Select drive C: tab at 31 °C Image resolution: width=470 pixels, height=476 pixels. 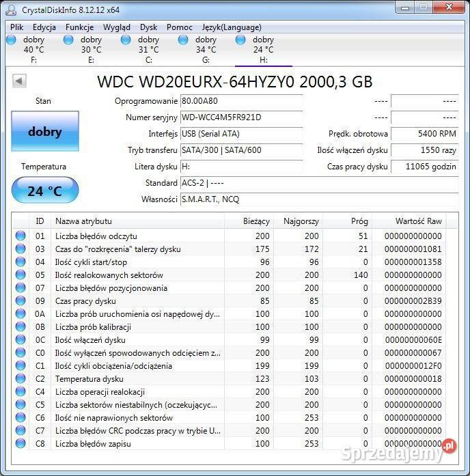[148, 49]
